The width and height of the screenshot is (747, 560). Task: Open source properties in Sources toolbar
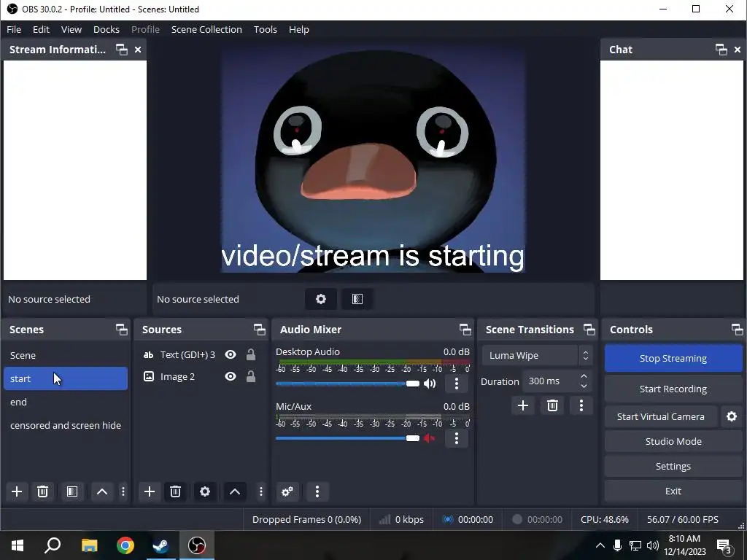pyautogui.click(x=205, y=491)
